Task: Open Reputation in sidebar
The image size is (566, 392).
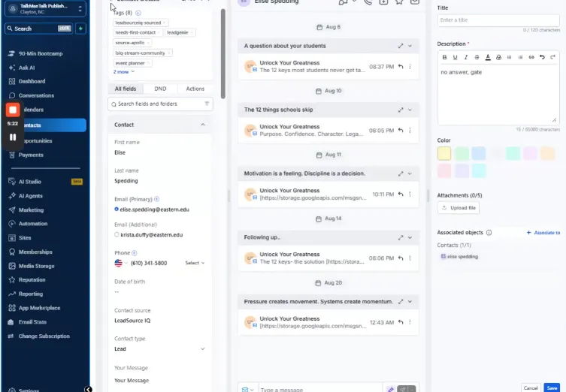Action: point(32,280)
